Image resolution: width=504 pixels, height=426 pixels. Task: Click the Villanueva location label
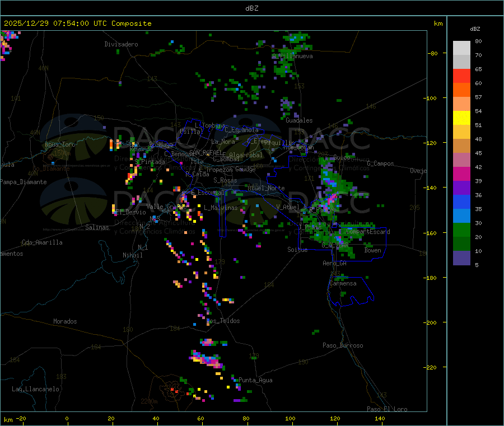[x=296, y=57]
